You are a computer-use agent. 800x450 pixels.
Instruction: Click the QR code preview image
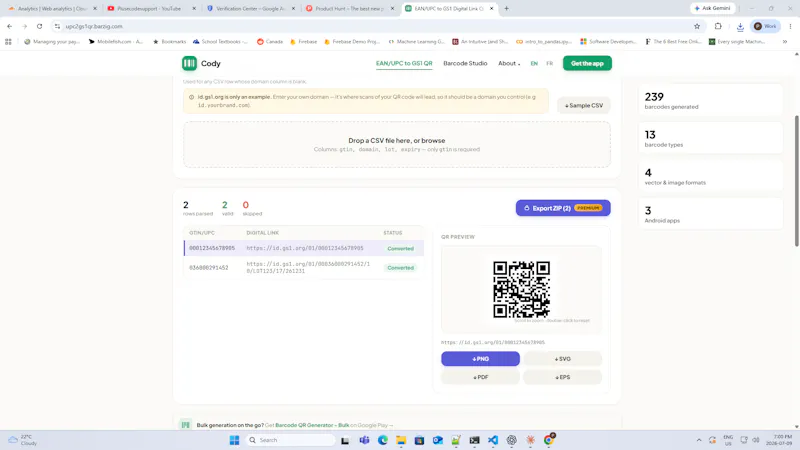pos(521,289)
